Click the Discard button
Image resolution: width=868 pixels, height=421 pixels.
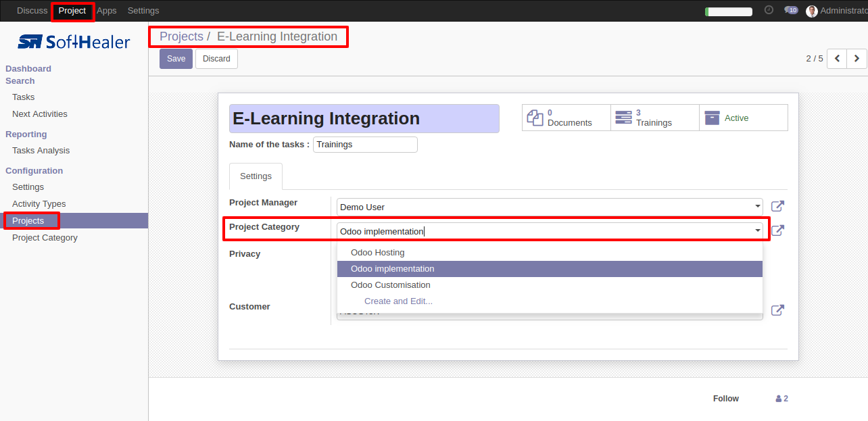(x=216, y=59)
